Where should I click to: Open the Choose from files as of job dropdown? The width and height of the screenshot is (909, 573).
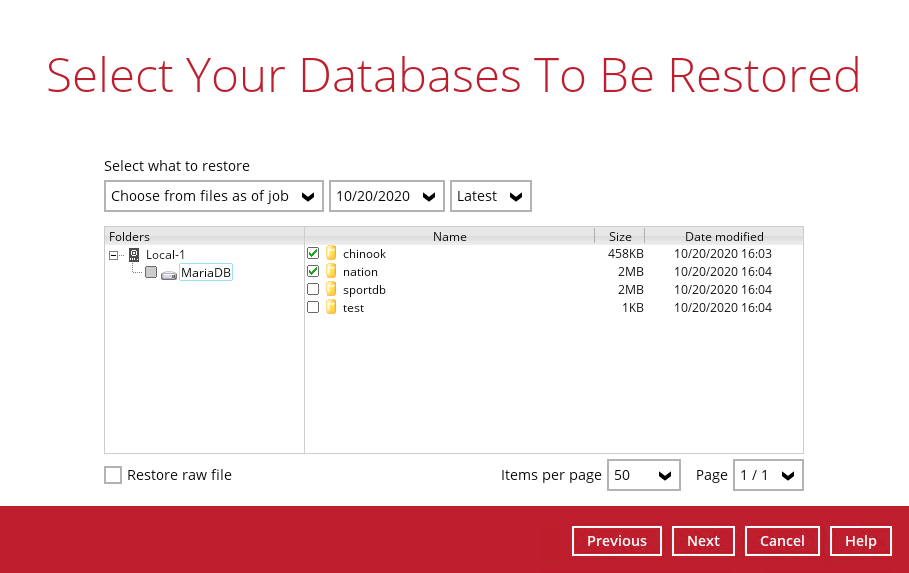(213, 196)
